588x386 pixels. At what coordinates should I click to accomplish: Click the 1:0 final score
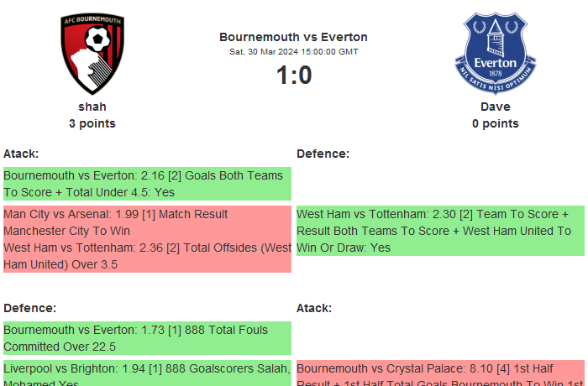pos(293,76)
